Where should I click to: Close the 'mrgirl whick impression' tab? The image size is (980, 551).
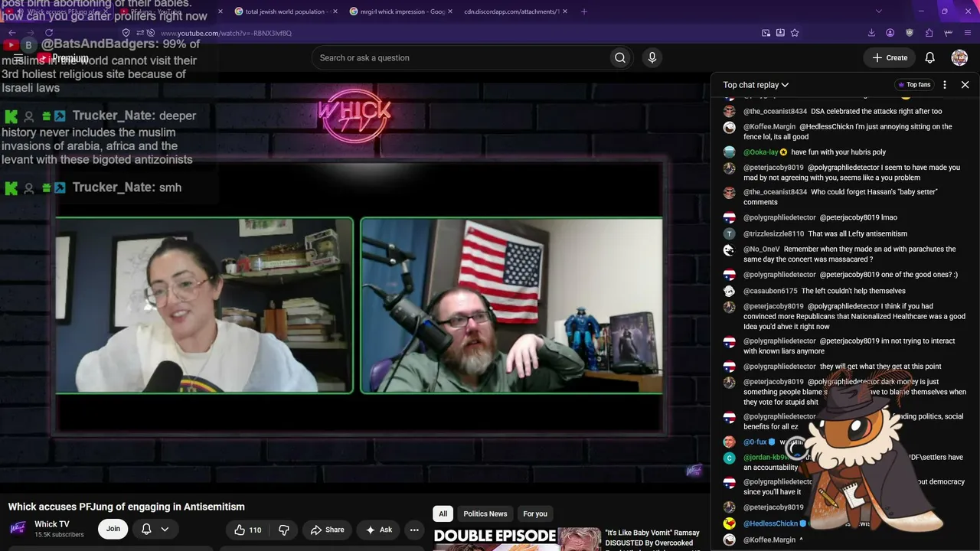click(x=450, y=11)
